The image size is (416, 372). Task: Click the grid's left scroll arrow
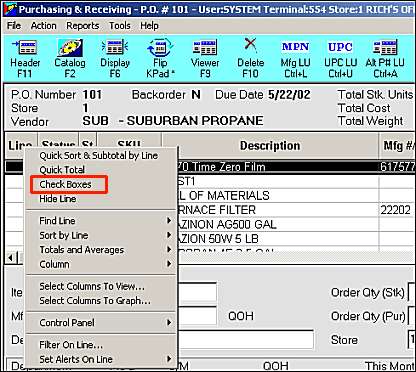(11, 258)
